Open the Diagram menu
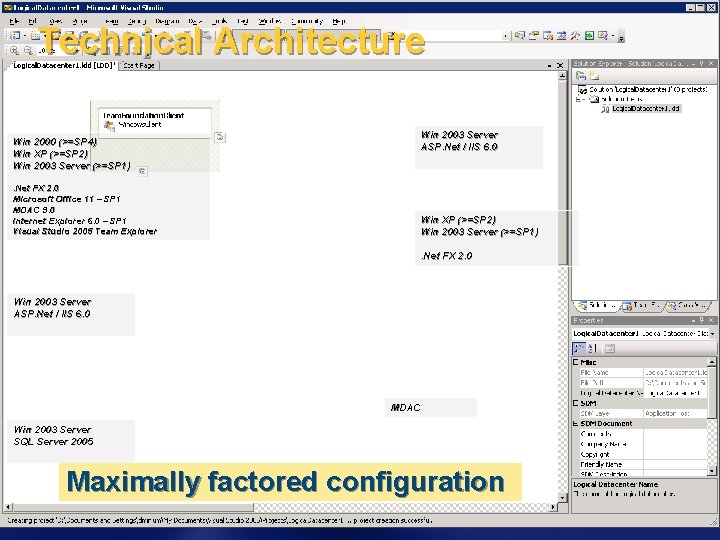This screenshot has width=720, height=540. [167, 21]
